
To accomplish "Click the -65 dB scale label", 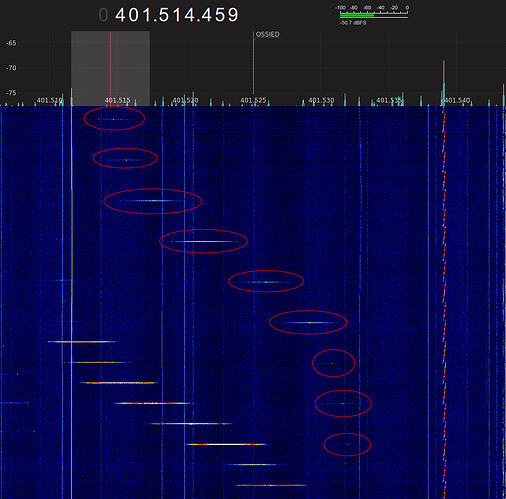I will point(11,43).
